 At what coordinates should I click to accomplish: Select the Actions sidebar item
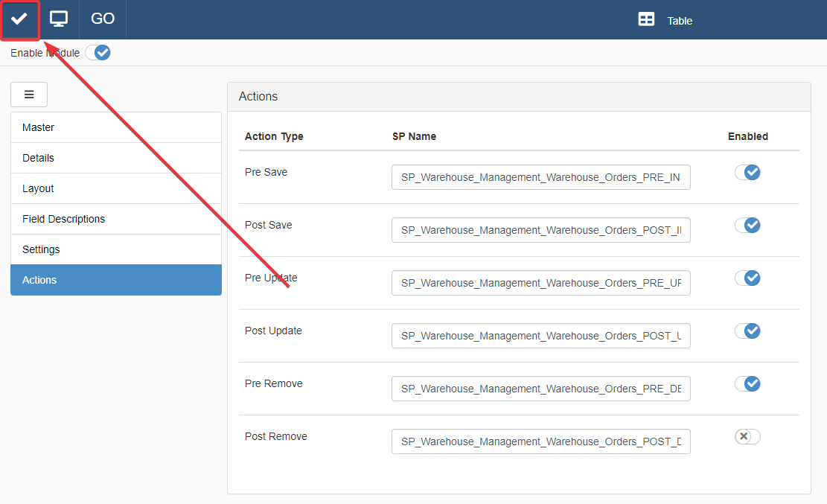(x=116, y=280)
